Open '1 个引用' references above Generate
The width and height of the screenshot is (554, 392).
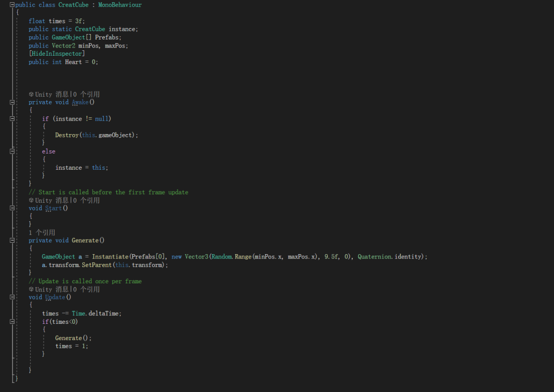click(x=42, y=232)
